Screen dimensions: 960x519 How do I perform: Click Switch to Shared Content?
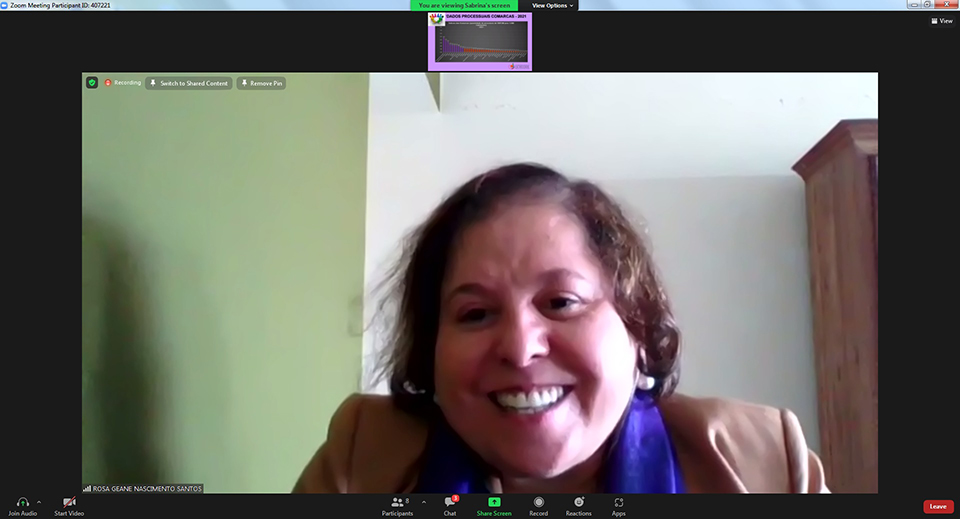coord(189,83)
